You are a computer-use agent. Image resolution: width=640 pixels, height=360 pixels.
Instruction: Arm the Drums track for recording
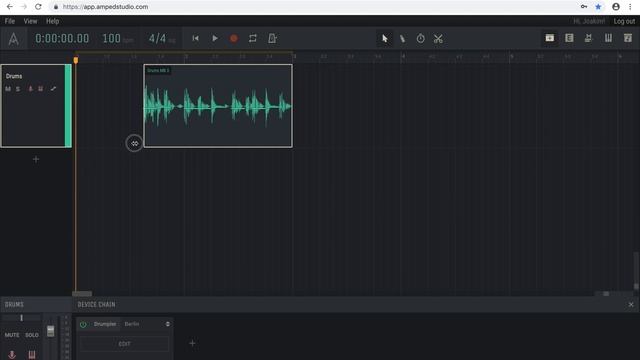tap(30, 89)
